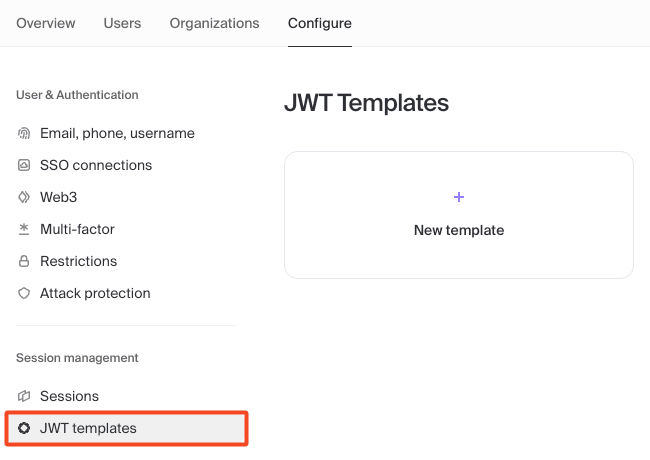The width and height of the screenshot is (650, 460).
Task: Click the Attack protection shield icon
Action: point(24,293)
